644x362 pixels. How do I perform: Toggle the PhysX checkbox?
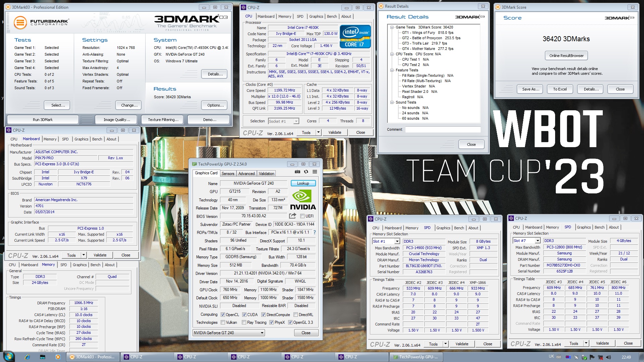272,322
